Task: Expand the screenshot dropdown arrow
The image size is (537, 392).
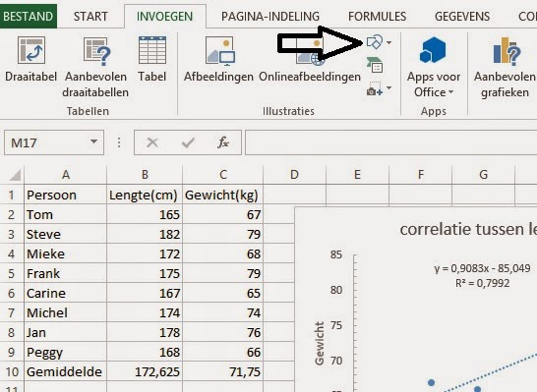Action: pos(389,87)
